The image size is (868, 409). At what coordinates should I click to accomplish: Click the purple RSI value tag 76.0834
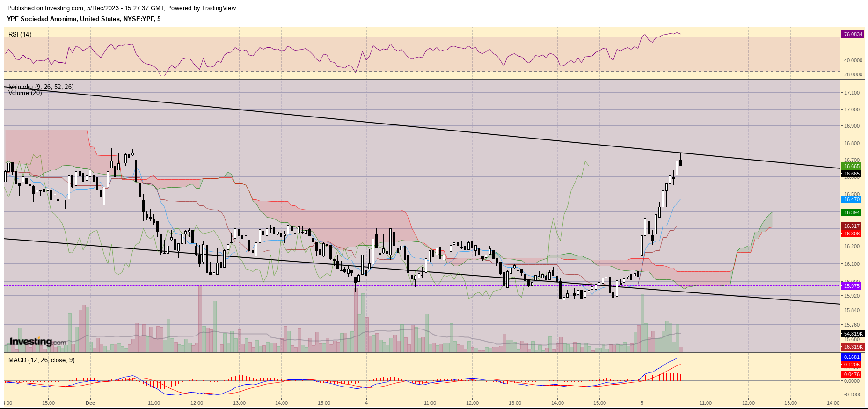(853, 34)
